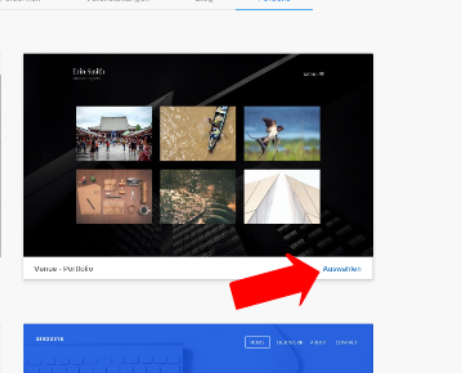The image size is (462, 373).
Task: Click the Erin Smith name in preview
Action: click(89, 71)
